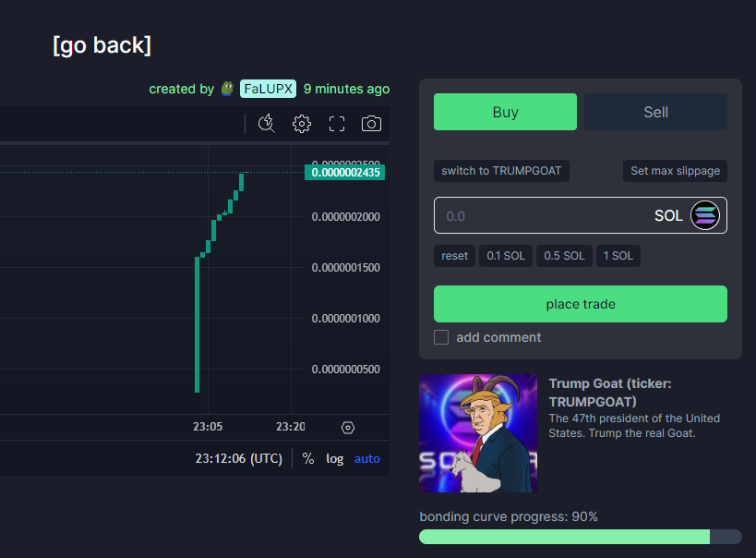Click the 23:05 time axis label
This screenshot has height=558, width=756.
(208, 427)
